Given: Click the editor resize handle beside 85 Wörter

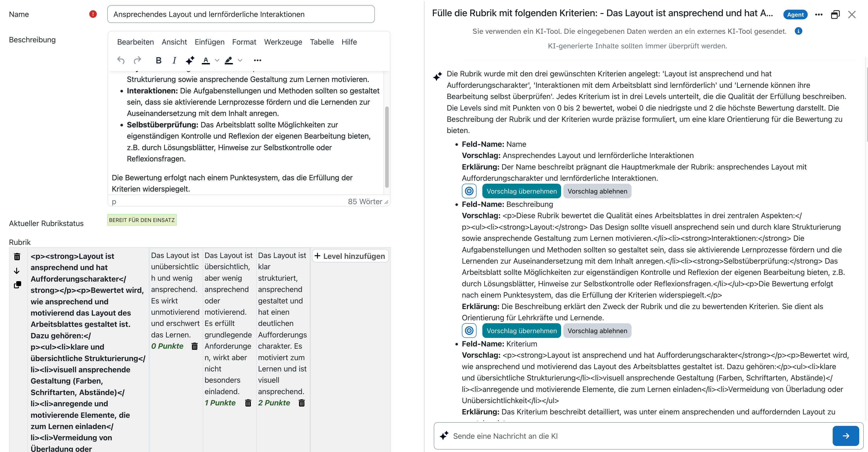Looking at the screenshot, I should pyautogui.click(x=387, y=202).
